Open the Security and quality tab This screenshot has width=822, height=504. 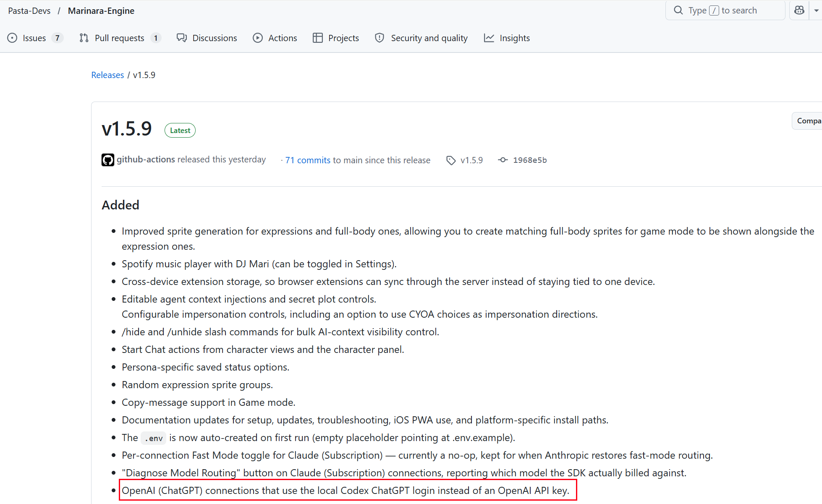[421, 38]
